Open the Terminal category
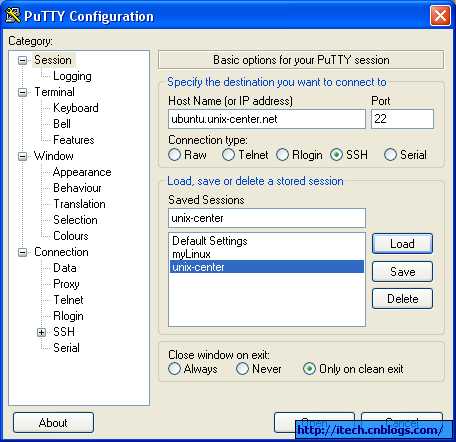Screen dimensions: 456x442 (54, 92)
